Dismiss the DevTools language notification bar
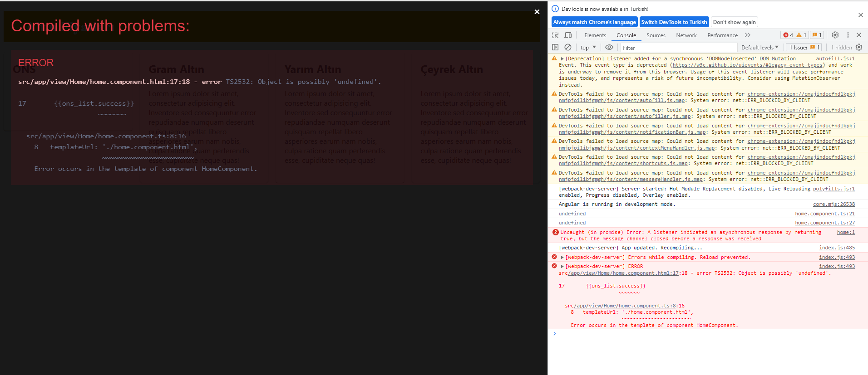Image resolution: width=868 pixels, height=375 pixels. pos(861,15)
